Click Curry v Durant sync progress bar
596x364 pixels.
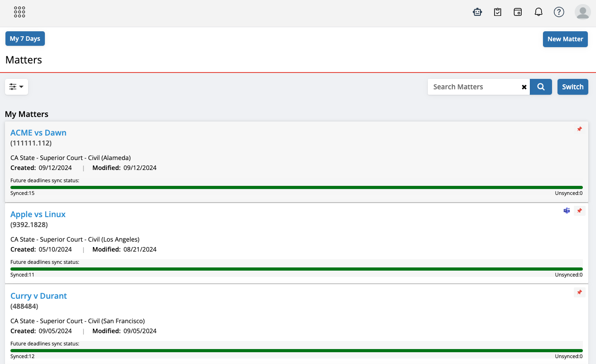point(296,350)
